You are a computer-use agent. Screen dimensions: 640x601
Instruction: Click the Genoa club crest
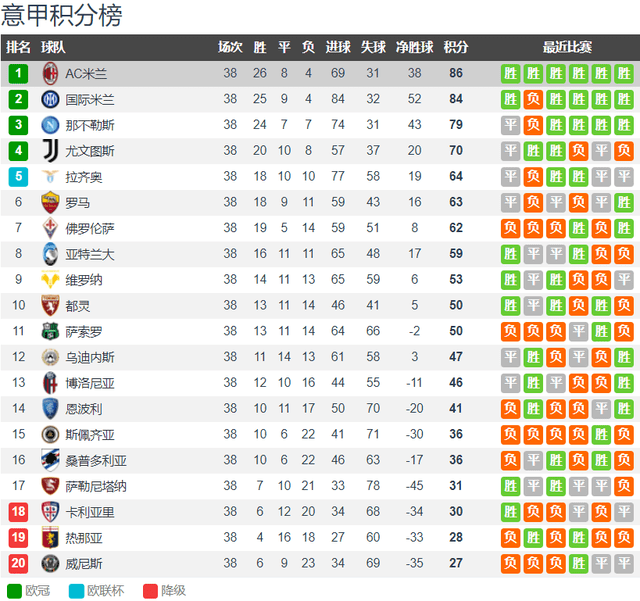click(50, 537)
